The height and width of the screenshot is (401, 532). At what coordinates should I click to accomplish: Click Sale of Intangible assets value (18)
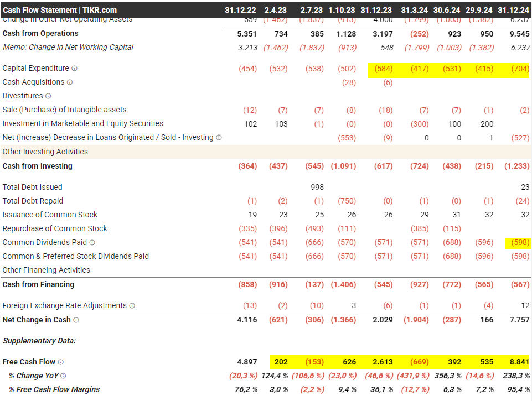pos(386,110)
